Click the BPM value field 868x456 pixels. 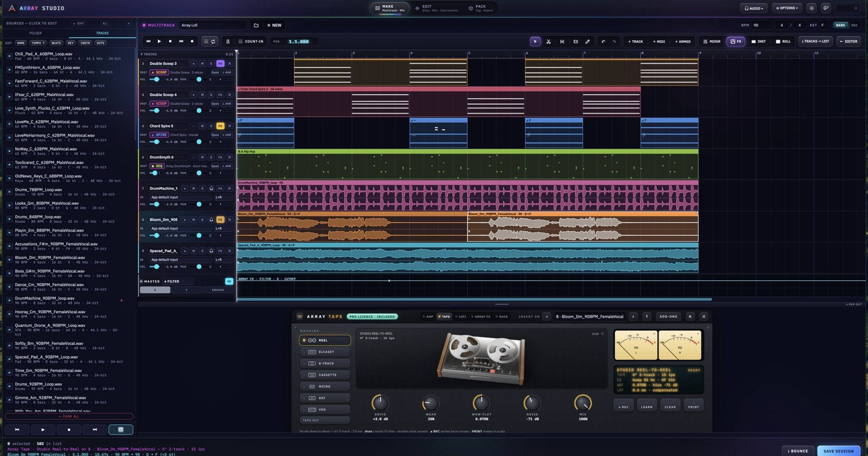point(762,25)
